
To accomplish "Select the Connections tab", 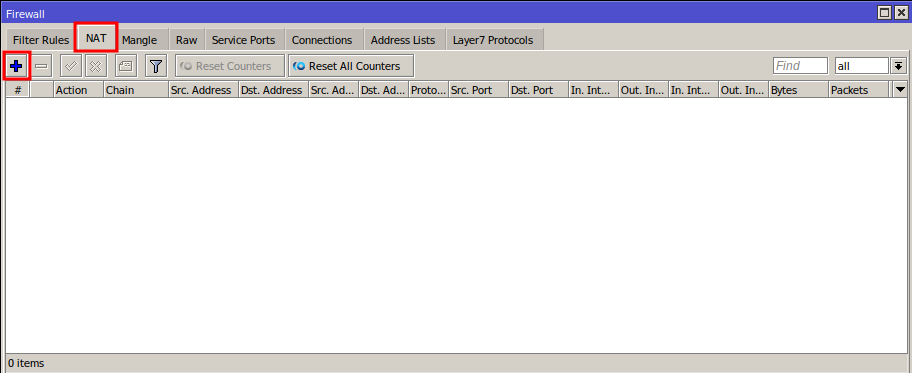I will pyautogui.click(x=322, y=40).
